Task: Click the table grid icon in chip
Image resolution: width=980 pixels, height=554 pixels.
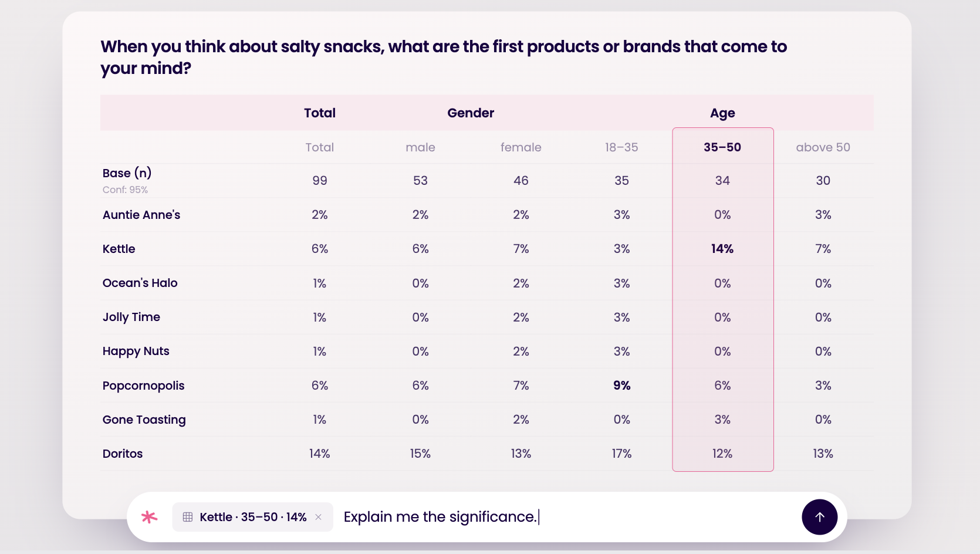Action: click(188, 517)
